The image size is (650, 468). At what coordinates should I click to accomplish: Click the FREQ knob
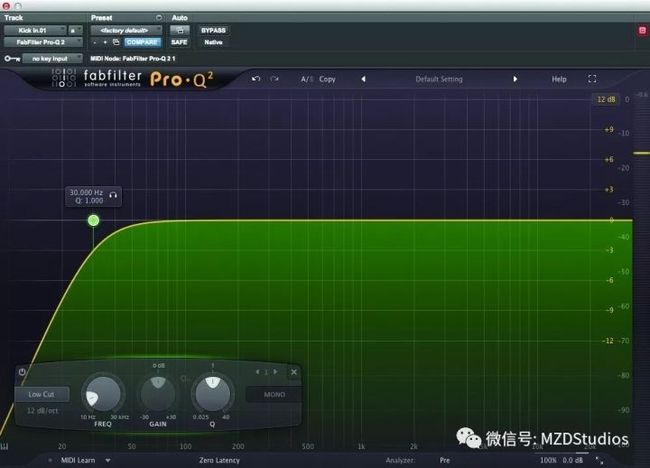(103, 395)
